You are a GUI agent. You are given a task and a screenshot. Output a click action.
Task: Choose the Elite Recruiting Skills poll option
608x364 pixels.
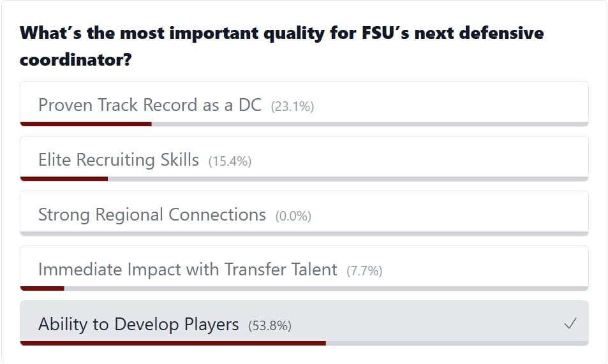304,159
